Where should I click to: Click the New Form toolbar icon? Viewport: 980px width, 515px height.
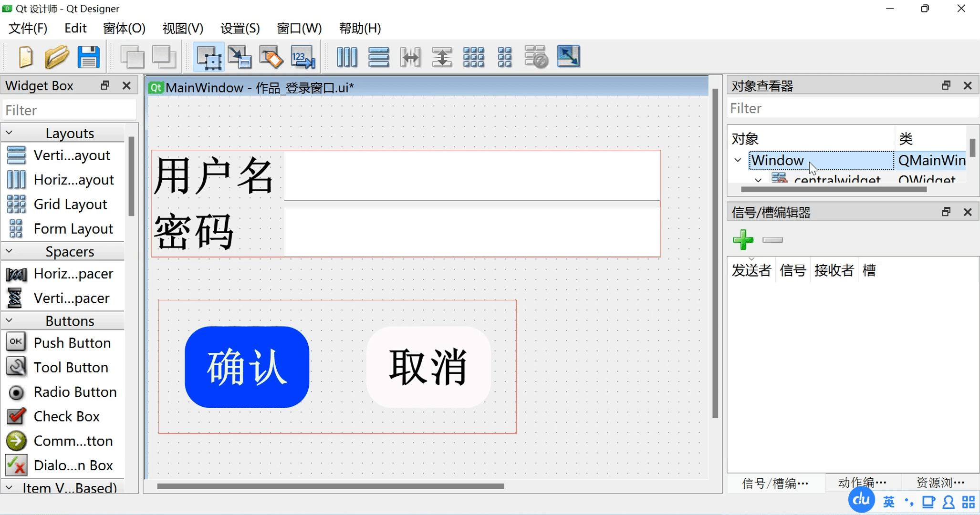(25, 57)
